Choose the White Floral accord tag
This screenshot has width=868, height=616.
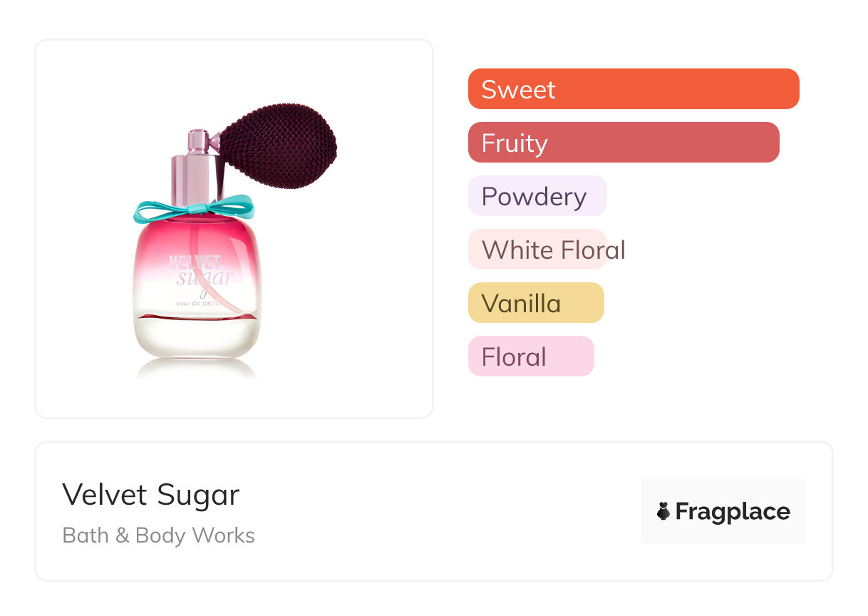click(x=547, y=250)
